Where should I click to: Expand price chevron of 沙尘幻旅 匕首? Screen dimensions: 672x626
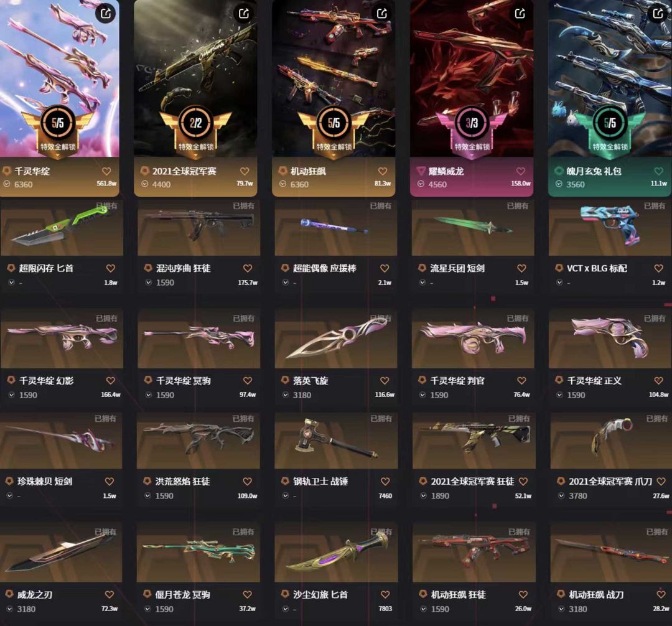click(x=286, y=609)
